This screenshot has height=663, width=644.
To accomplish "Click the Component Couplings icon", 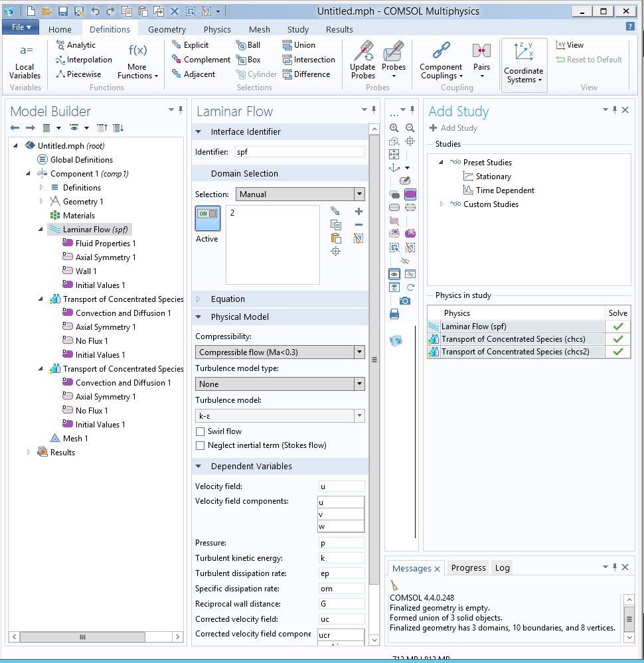I will (441, 51).
